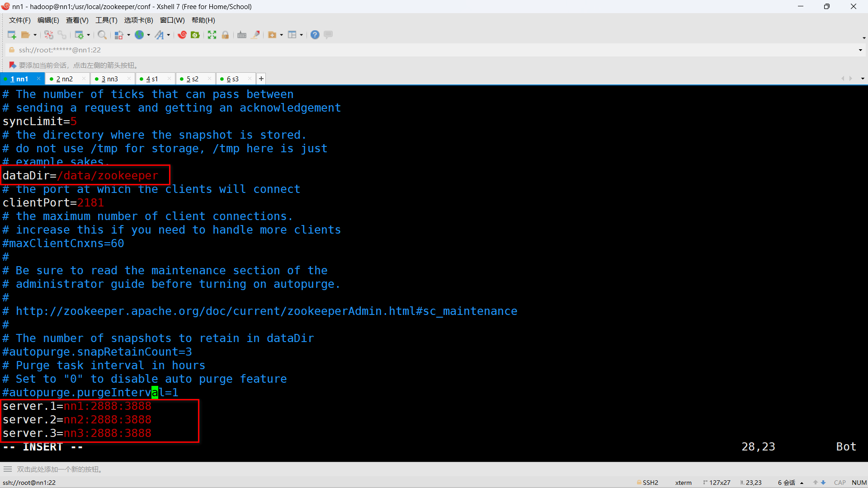Open the Xftp green folder icon
Viewport: 868px width, 488px height.
[195, 35]
